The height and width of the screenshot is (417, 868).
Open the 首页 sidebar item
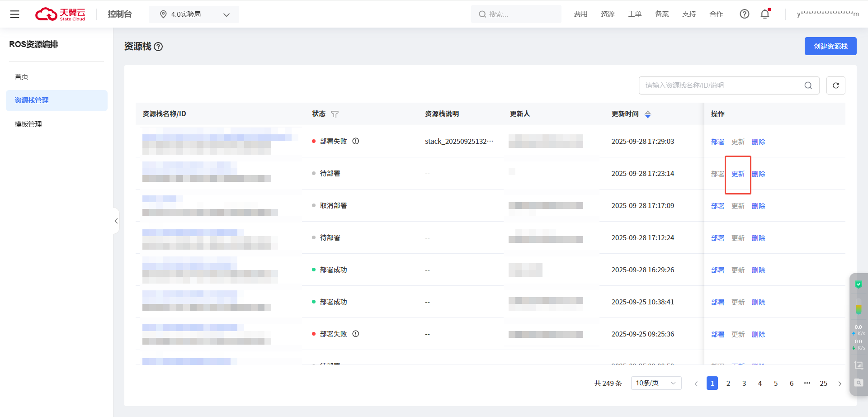(x=21, y=76)
